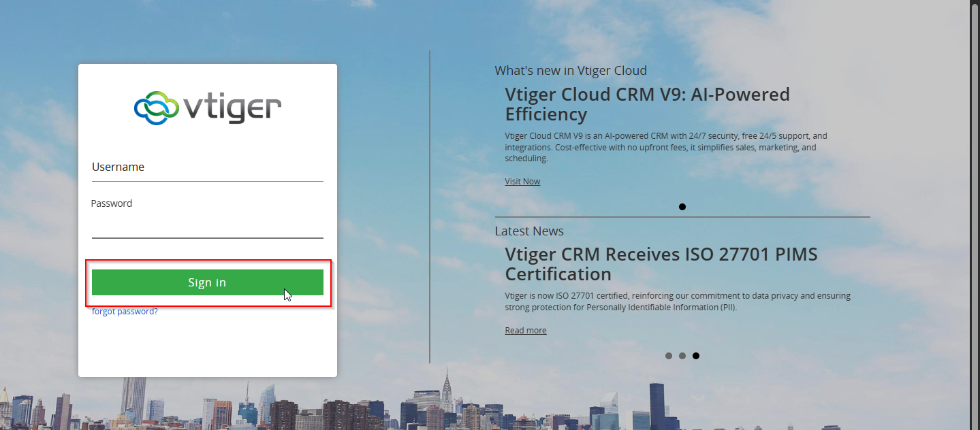
Task: Focus the Password input field
Action: [207, 226]
